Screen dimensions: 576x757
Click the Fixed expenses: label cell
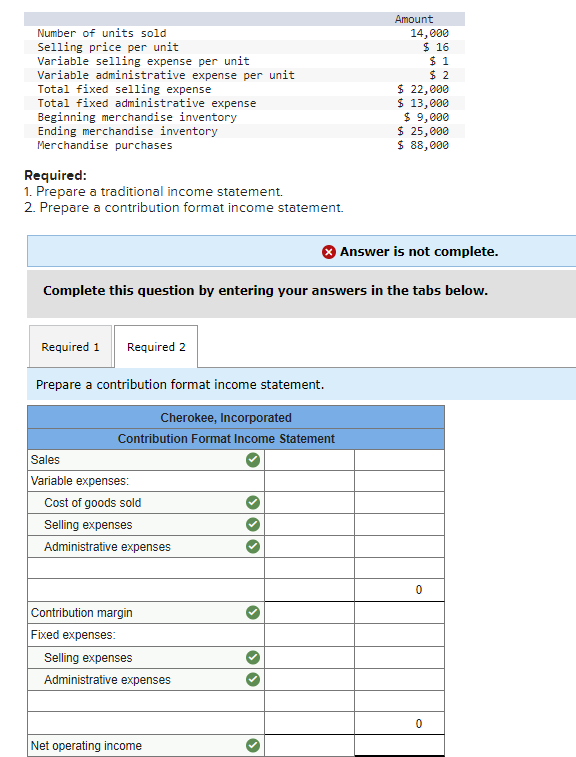pyautogui.click(x=146, y=635)
